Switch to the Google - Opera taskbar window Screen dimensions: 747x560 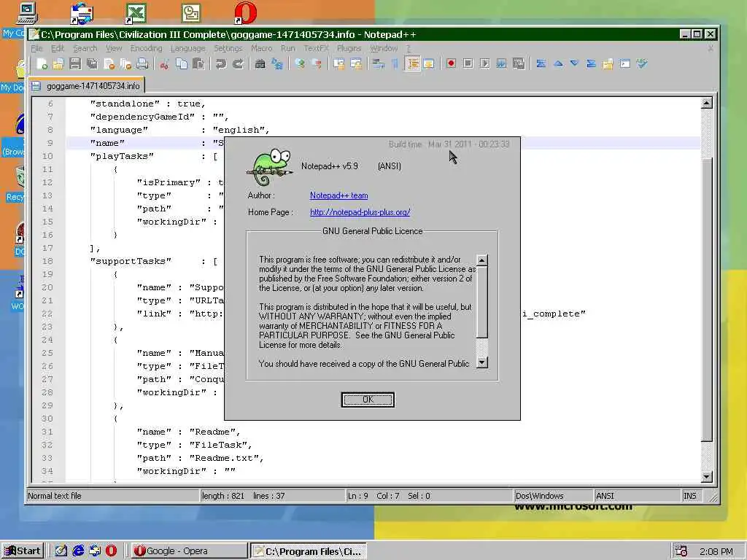[x=189, y=551]
